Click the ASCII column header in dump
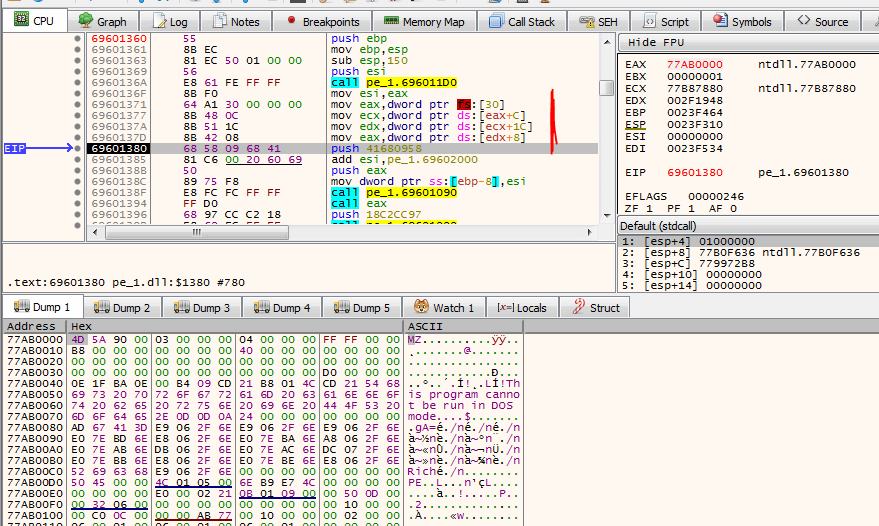Viewport: 879px width, 526px height. click(x=463, y=326)
